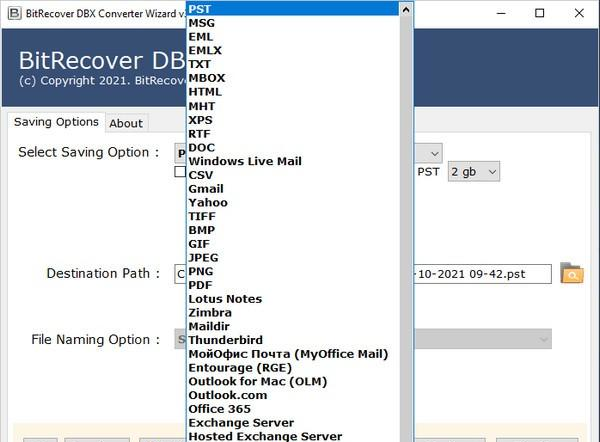Image resolution: width=600 pixels, height=442 pixels.
Task: Pick Thunderbird as saving option
Action: (x=293, y=340)
